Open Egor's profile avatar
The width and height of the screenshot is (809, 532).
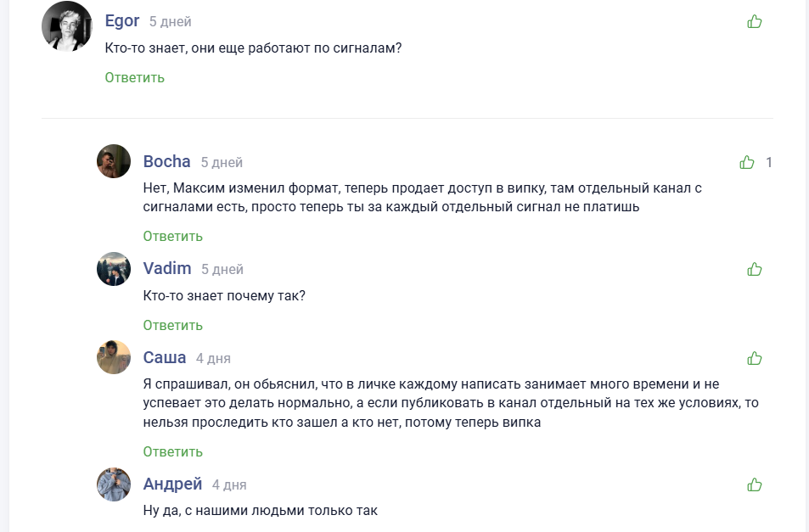(66, 26)
